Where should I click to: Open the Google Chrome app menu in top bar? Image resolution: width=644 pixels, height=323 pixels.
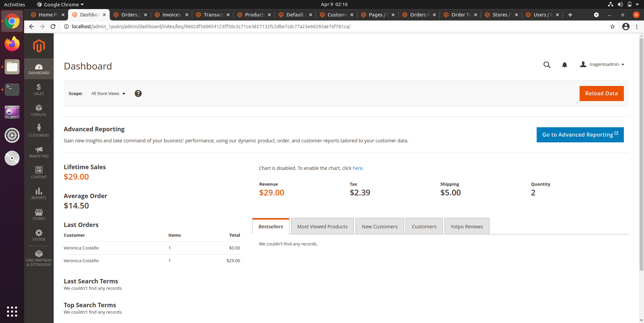click(x=60, y=4)
